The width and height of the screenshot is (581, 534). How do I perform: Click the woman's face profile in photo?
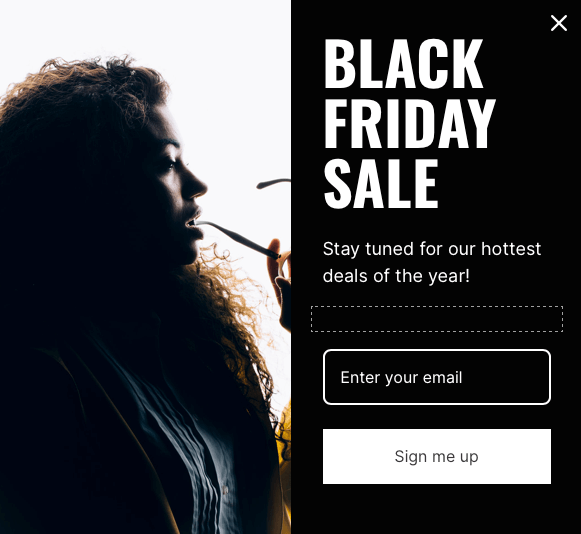coord(182,185)
